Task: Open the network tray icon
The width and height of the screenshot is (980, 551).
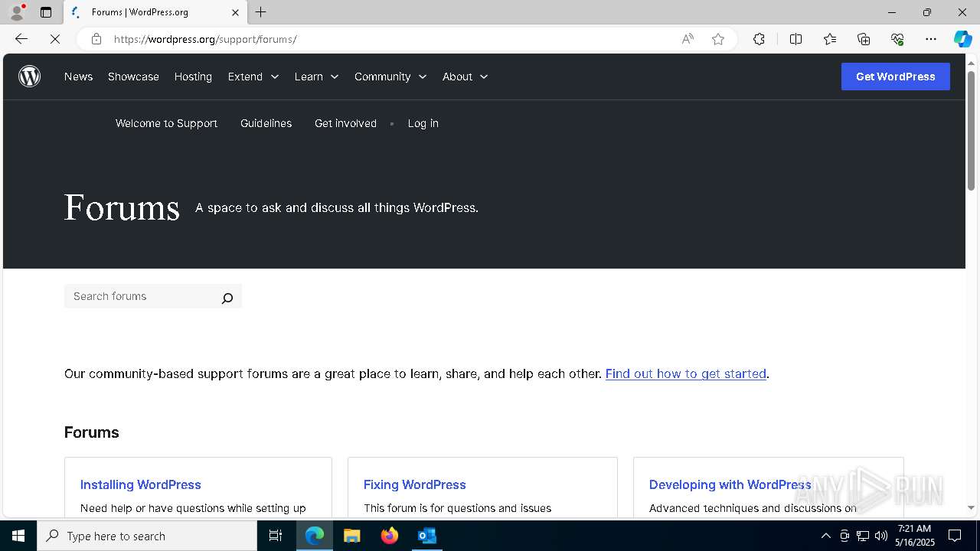Action: [x=863, y=536]
